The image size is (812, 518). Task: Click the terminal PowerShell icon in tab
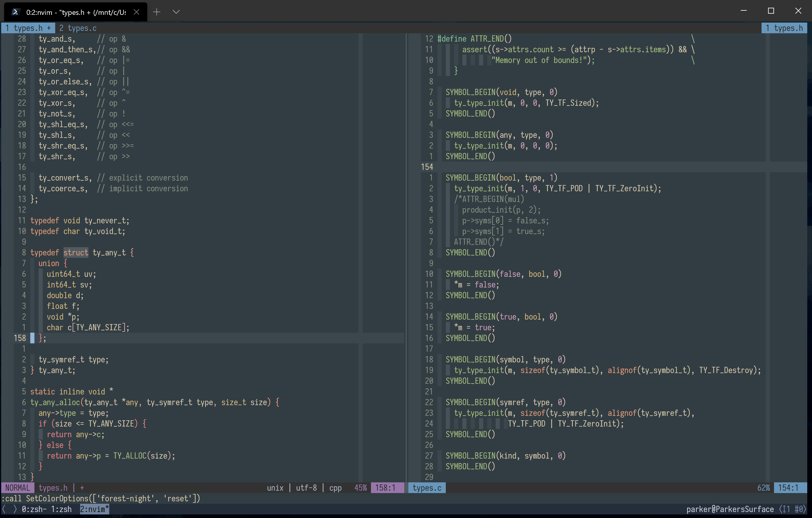(15, 12)
